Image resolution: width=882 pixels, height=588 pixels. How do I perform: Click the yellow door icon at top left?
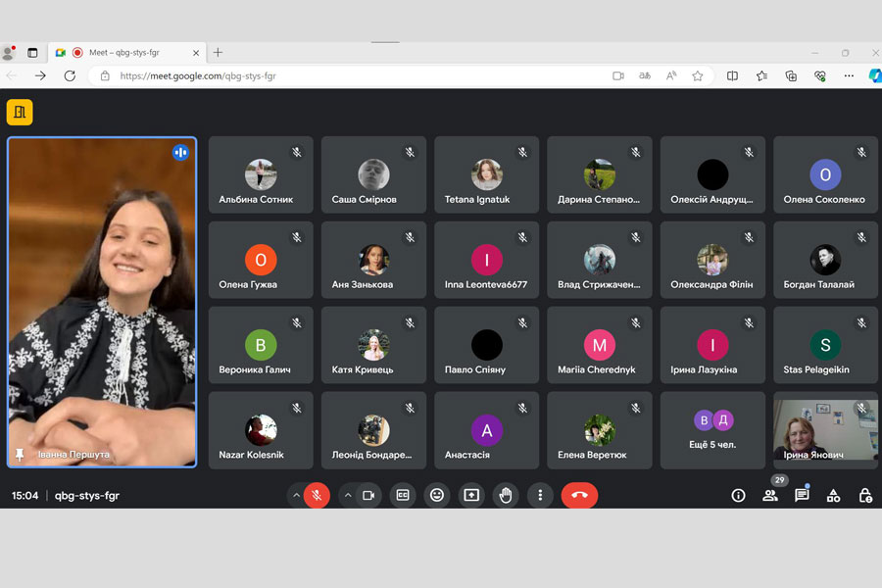(x=20, y=112)
